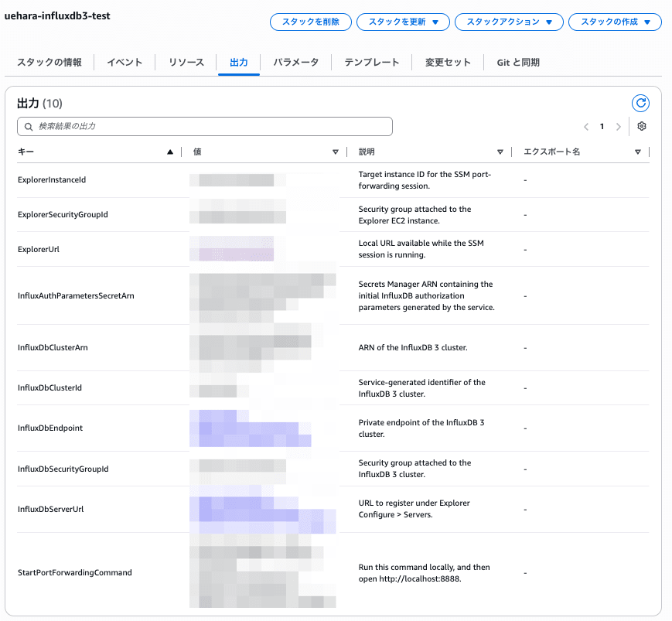This screenshot has height=621, width=672.
Task: Open スタックの作成 dropdown
Action: coord(615,22)
